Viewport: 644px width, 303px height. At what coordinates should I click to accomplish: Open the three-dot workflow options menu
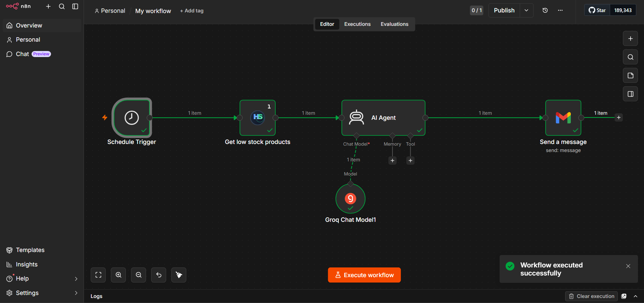(560, 10)
